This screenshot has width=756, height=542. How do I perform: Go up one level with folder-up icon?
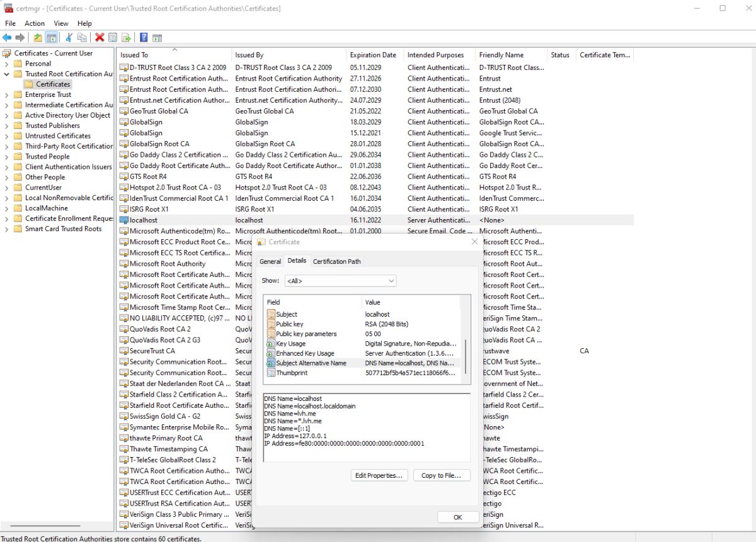point(38,38)
